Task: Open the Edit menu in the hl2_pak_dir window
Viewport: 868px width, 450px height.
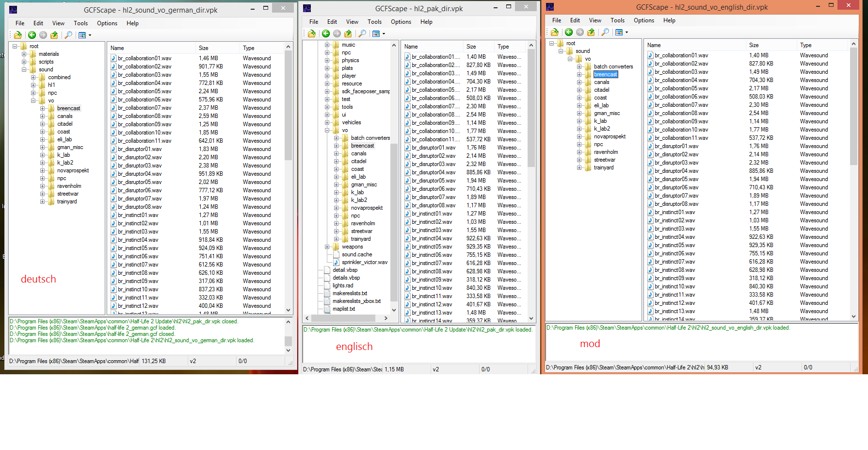Action: pyautogui.click(x=332, y=22)
